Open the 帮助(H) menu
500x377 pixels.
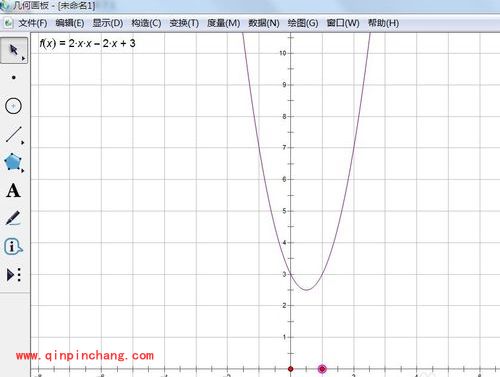(383, 23)
